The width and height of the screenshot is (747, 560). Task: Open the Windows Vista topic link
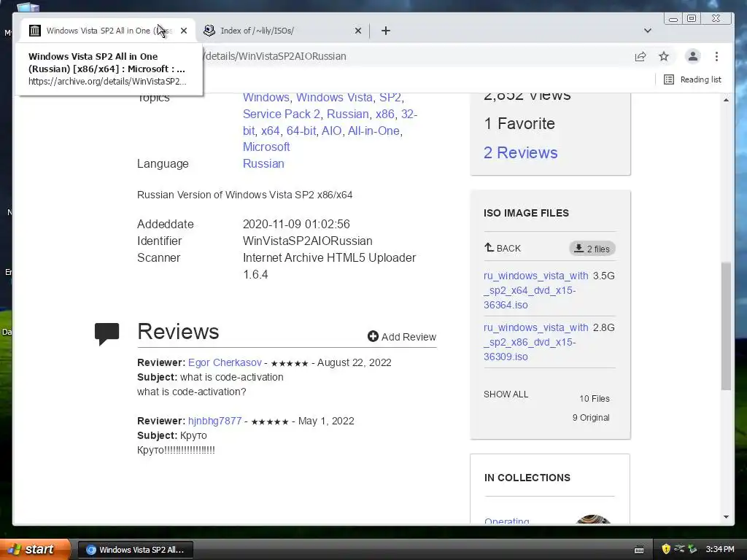(x=334, y=97)
